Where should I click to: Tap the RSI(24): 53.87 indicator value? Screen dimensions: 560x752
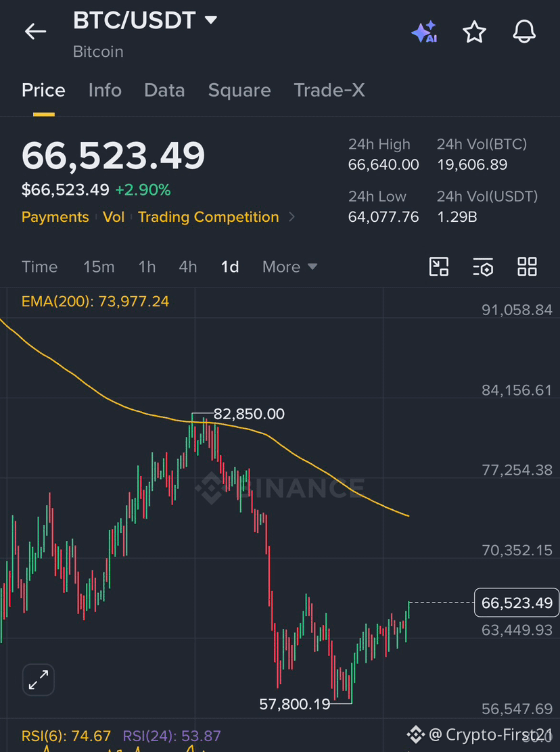(x=172, y=736)
